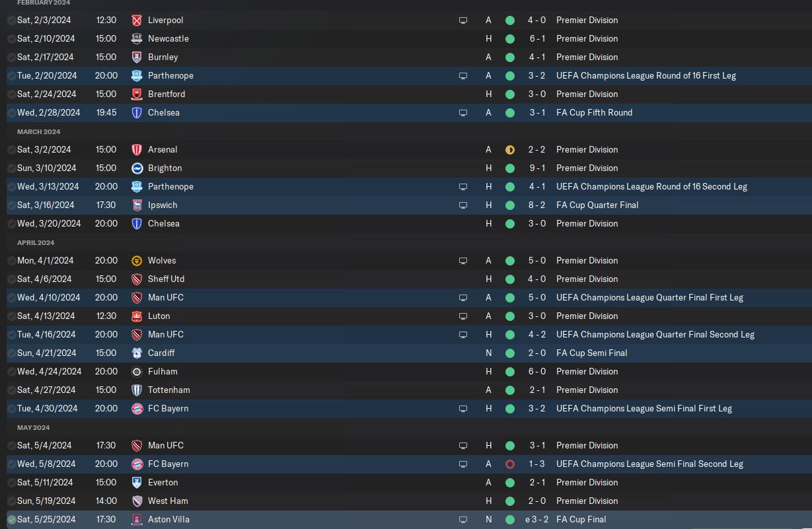The height and width of the screenshot is (529, 812).
Task: Click the UEFA Champions League Semi Final First Leg link
Action: coord(644,409)
